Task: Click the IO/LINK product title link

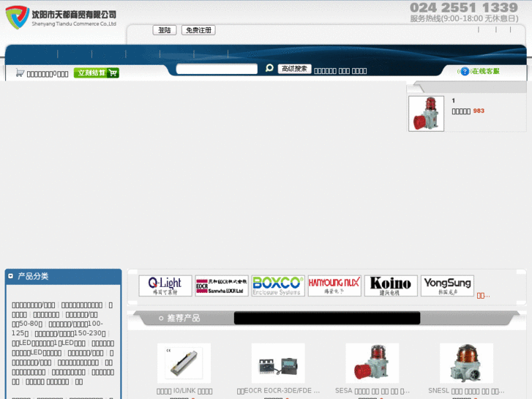Action: (x=184, y=391)
